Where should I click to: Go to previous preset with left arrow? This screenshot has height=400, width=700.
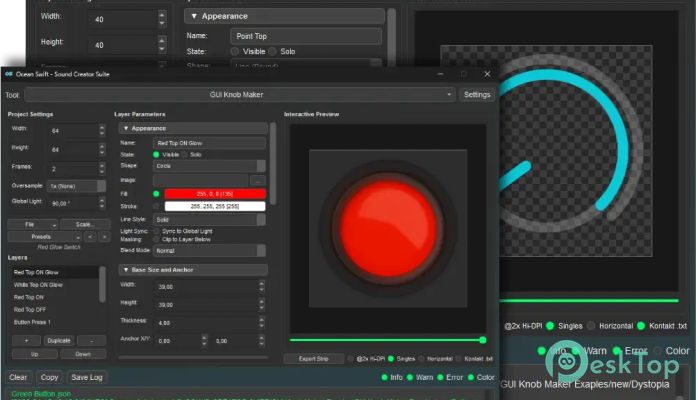(x=90, y=237)
